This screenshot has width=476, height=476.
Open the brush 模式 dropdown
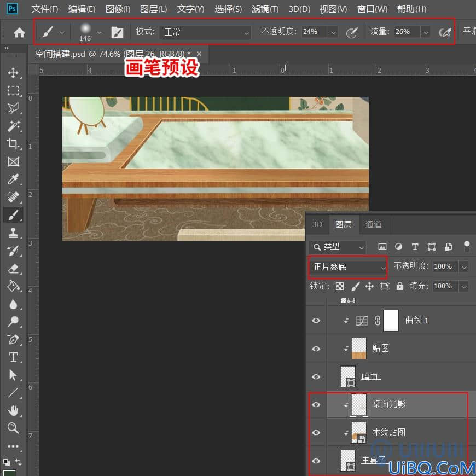click(205, 32)
